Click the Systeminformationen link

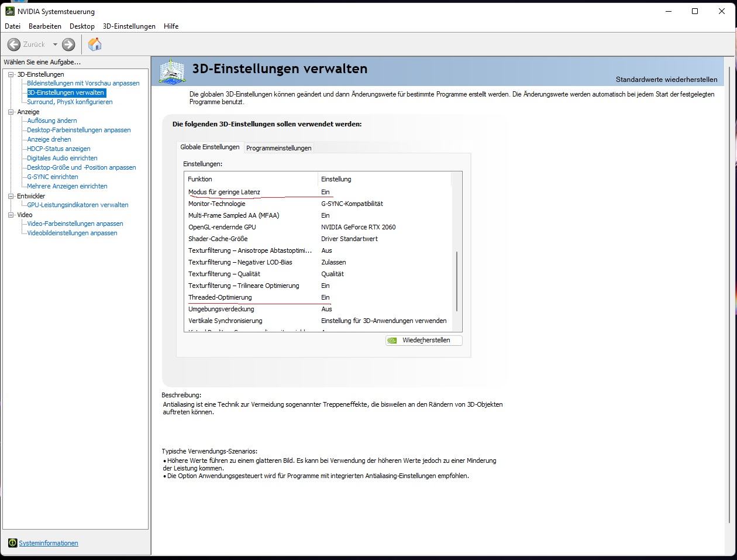pos(49,543)
